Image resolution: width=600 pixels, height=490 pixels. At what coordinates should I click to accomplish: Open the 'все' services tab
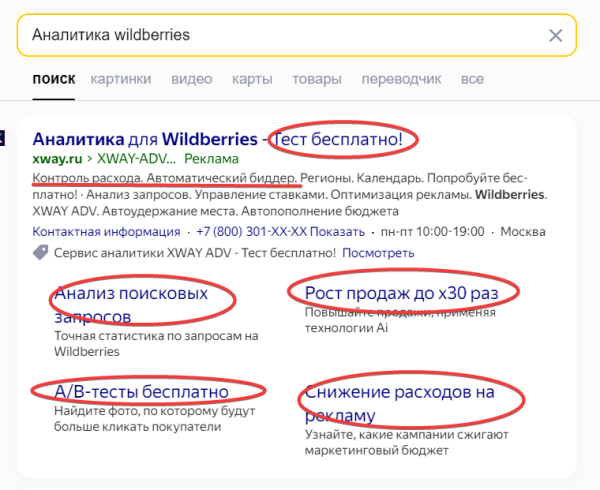pyautogui.click(x=472, y=79)
